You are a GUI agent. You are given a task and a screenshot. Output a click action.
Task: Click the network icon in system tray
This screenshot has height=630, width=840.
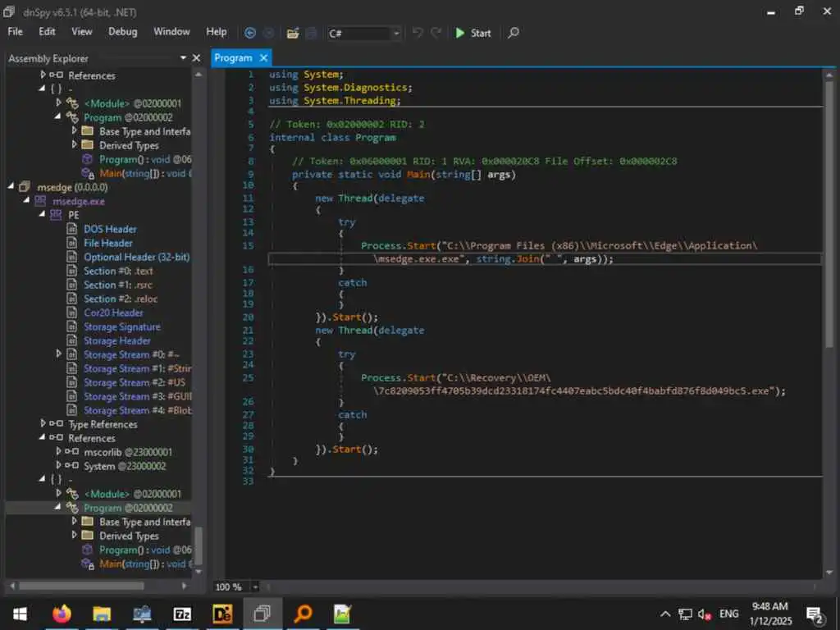[x=685, y=614]
